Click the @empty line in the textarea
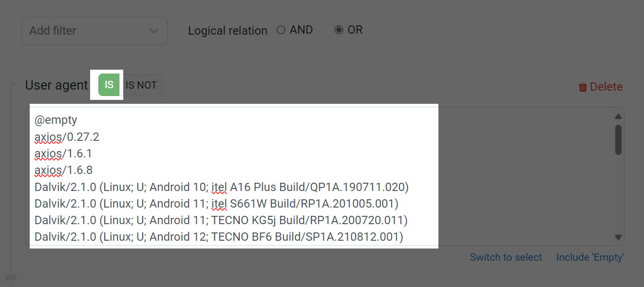The height and width of the screenshot is (287, 644). 56,120
